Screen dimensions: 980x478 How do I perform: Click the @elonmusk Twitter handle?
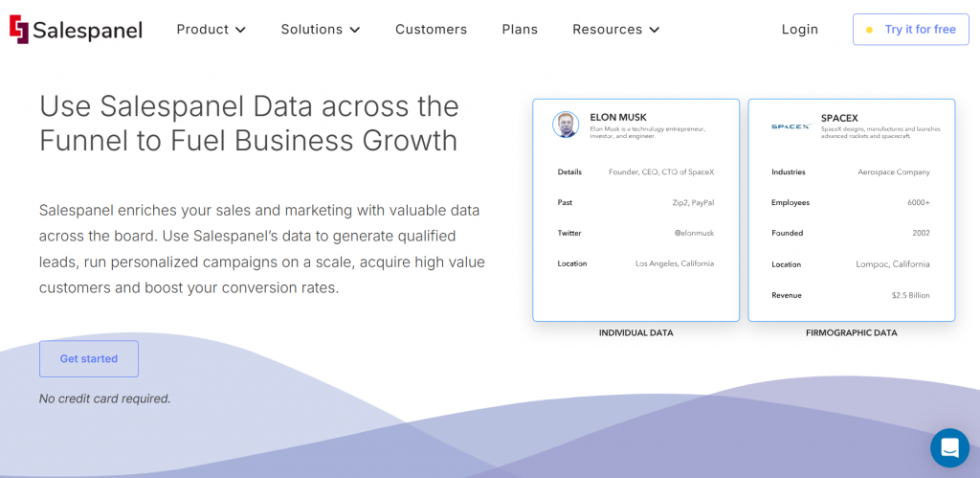click(x=694, y=233)
